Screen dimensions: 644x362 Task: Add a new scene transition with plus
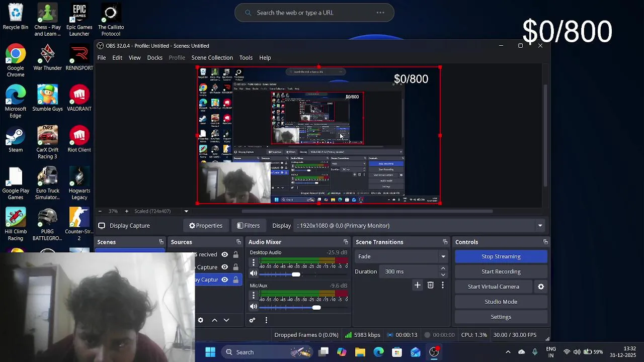(x=417, y=285)
